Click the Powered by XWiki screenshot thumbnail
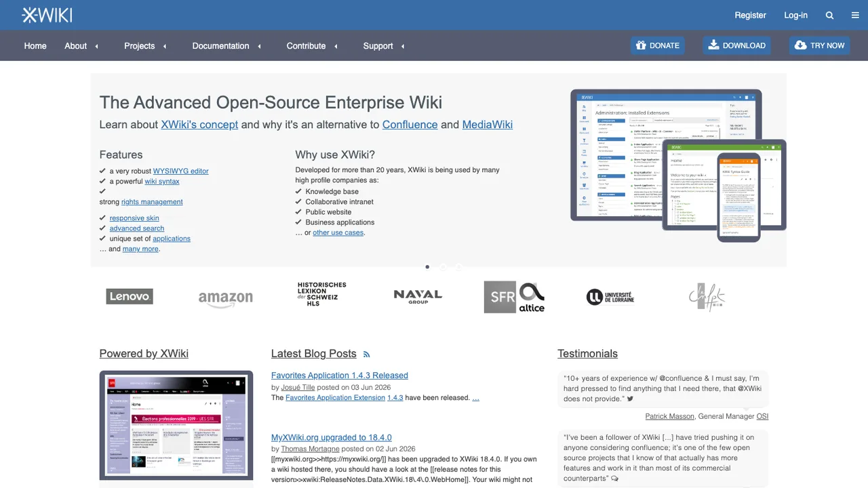 (176, 425)
